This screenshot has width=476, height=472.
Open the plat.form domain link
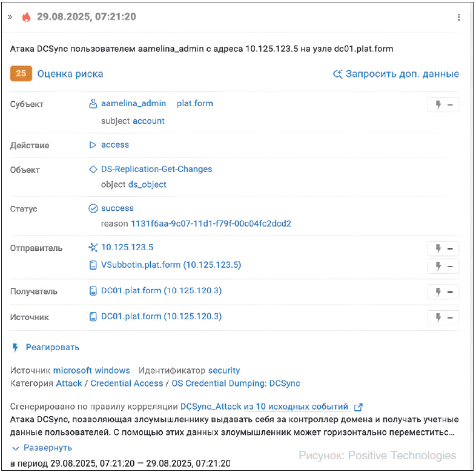(194, 104)
